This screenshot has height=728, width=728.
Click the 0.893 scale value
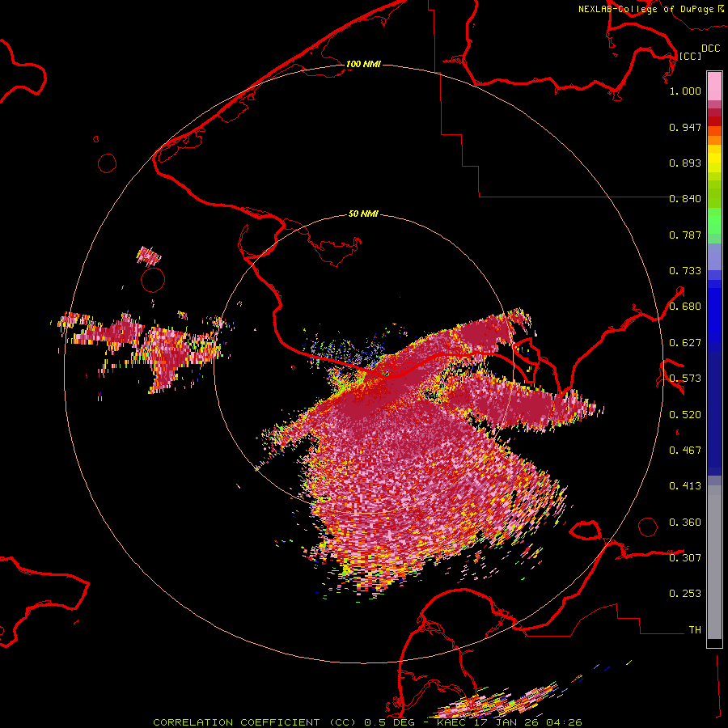click(685, 163)
